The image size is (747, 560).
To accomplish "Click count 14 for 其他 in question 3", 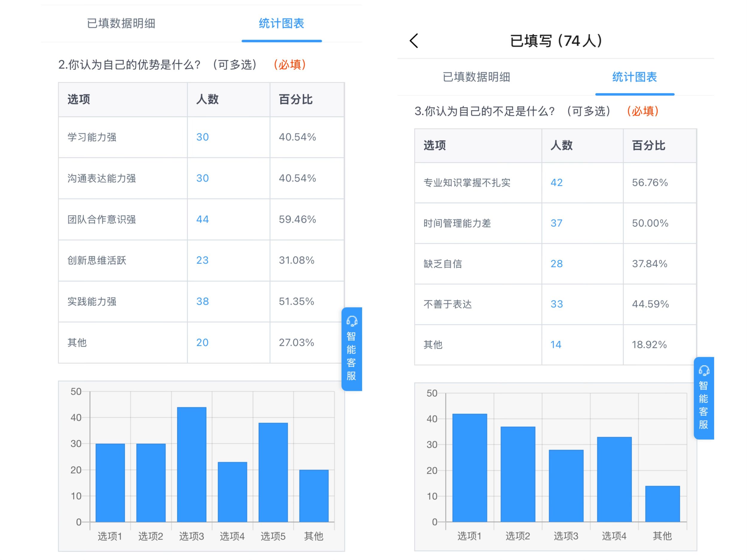I will [556, 345].
